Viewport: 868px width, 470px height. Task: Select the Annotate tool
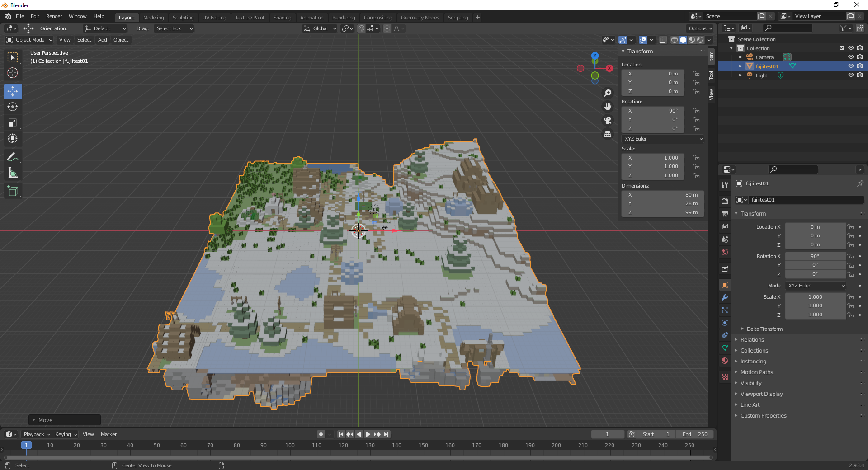point(13,157)
